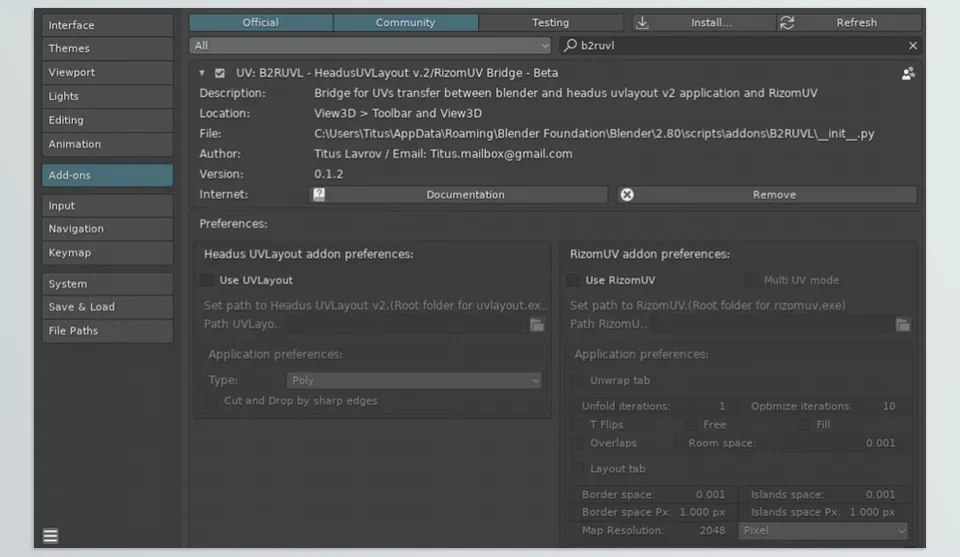The image size is (960, 557).
Task: Click the Refresh button
Action: pyautogui.click(x=849, y=23)
